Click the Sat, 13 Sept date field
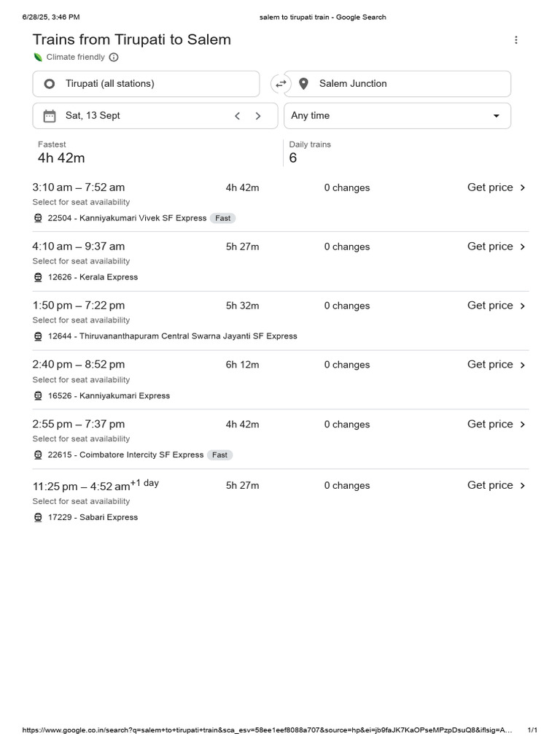 (155, 116)
